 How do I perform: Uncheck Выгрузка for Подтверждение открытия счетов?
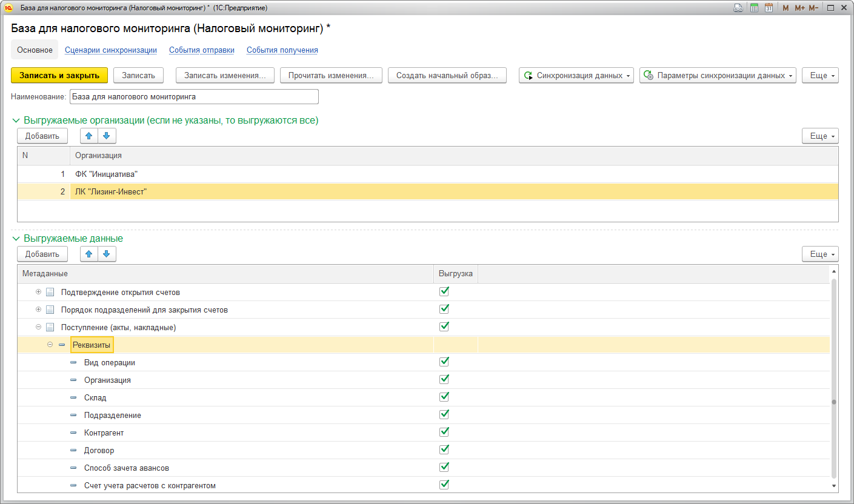(x=444, y=291)
